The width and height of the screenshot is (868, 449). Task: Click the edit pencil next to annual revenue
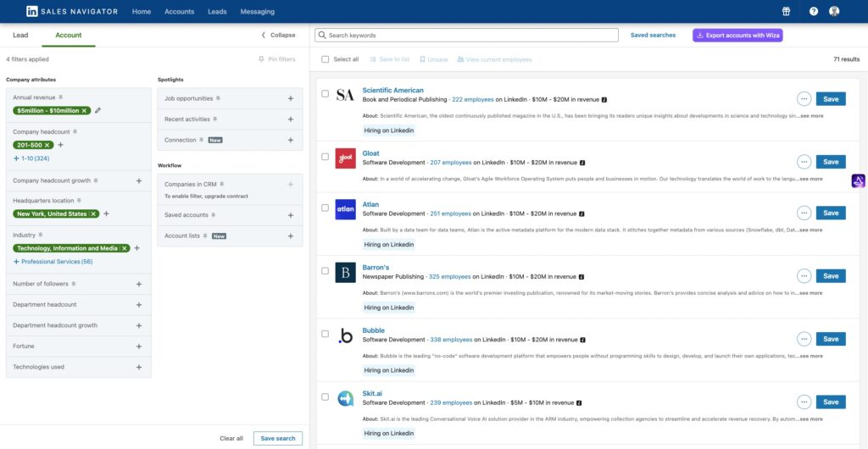(x=98, y=111)
